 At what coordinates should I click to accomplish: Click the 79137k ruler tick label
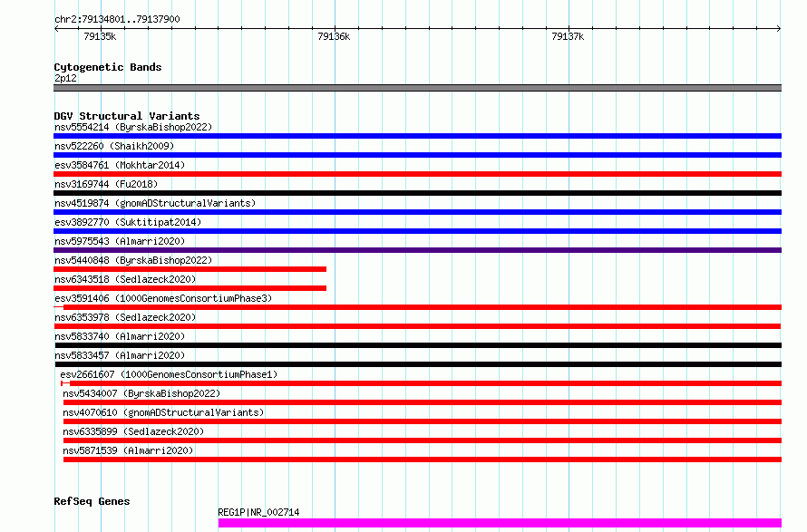point(568,36)
